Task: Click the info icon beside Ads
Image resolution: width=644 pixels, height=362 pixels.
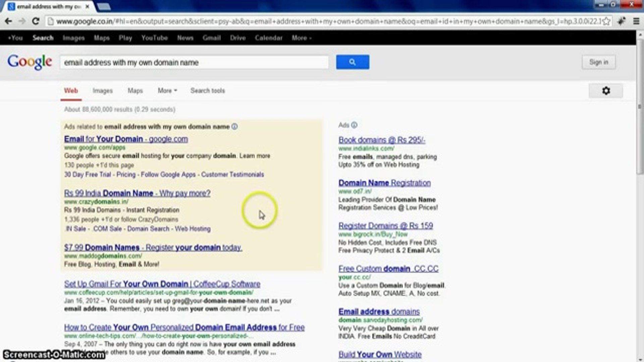Action: point(354,125)
